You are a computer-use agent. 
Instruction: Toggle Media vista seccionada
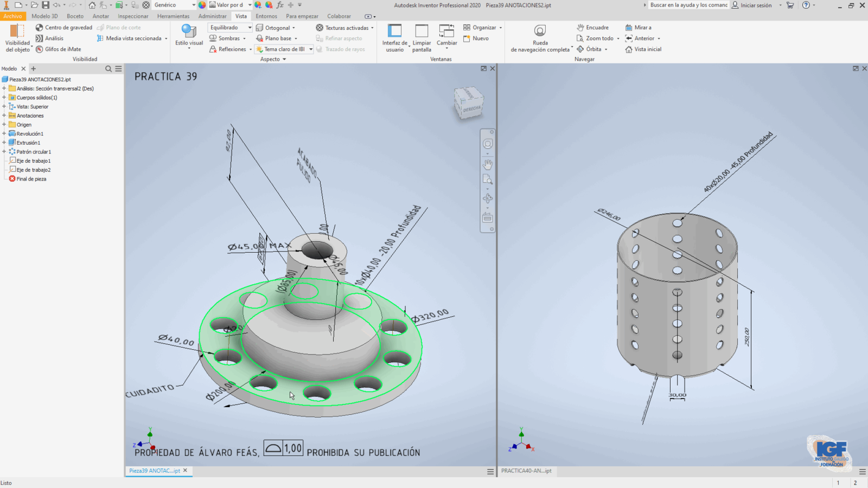pos(130,38)
